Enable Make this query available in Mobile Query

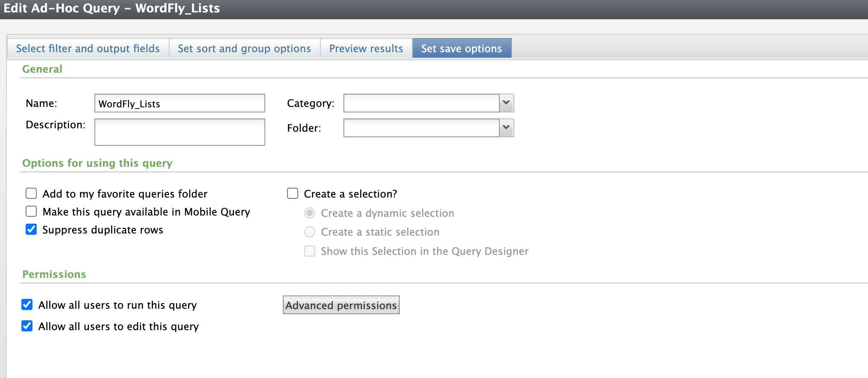31,212
